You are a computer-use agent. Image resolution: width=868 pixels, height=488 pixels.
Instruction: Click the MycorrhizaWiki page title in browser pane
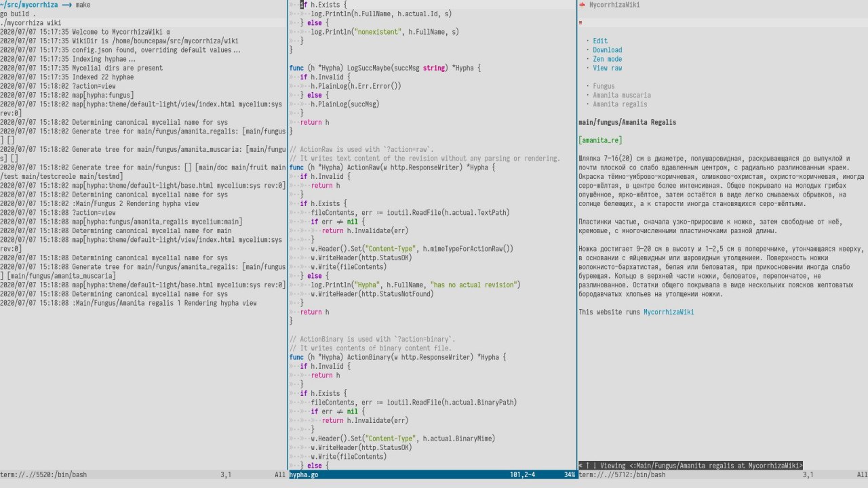[x=614, y=5]
